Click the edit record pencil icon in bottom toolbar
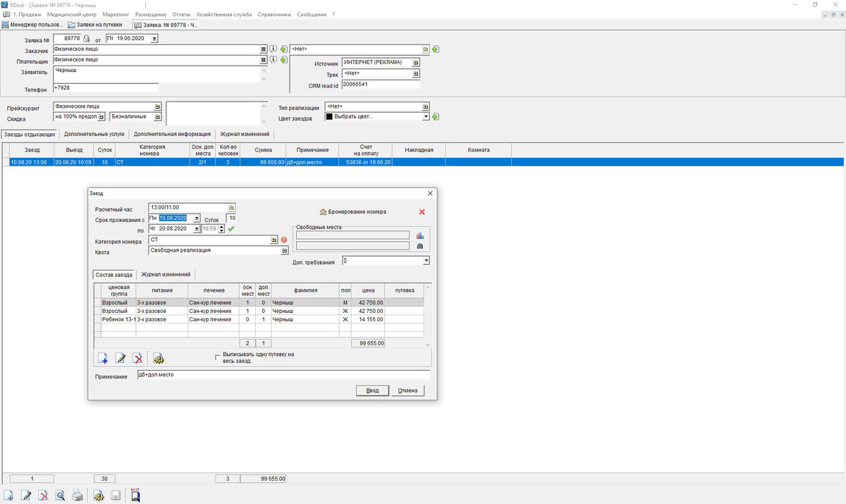 click(26, 496)
